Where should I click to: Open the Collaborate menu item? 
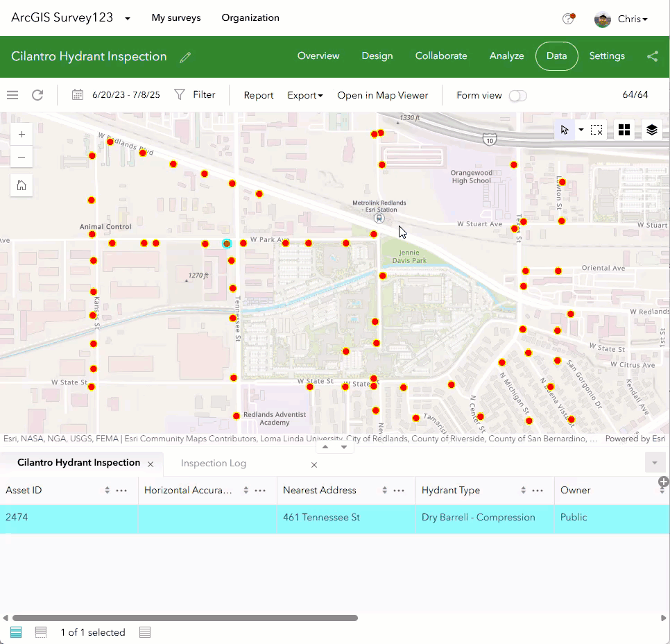coord(441,56)
